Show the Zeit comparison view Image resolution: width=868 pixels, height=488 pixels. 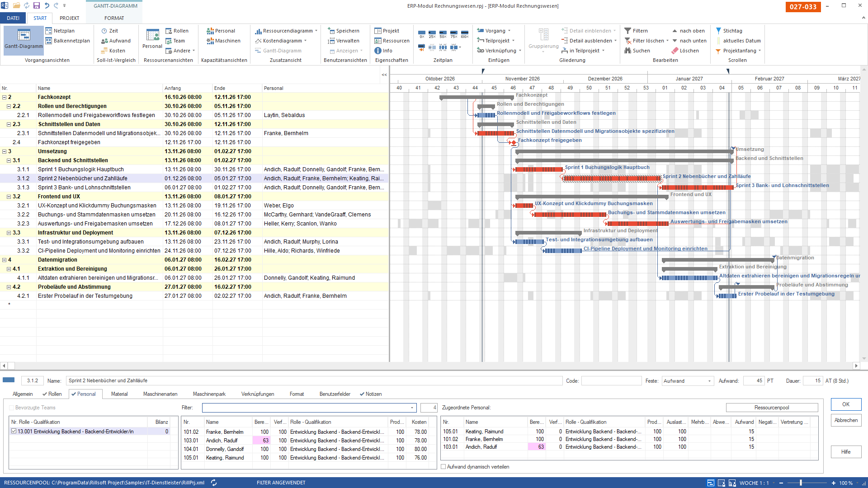(x=109, y=31)
